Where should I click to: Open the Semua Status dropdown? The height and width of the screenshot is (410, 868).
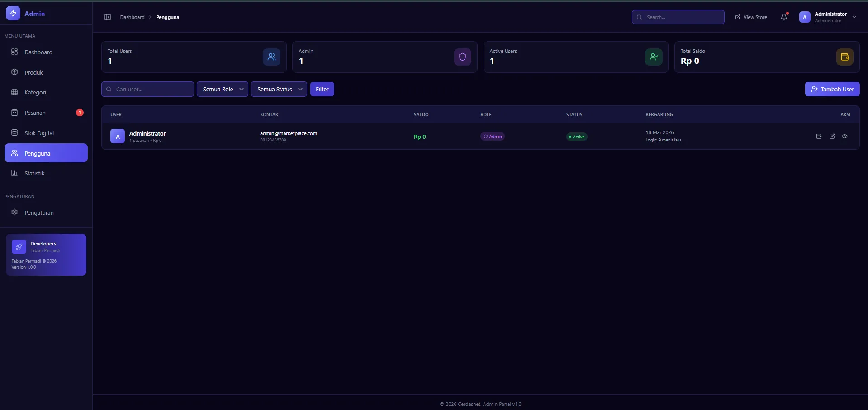[279, 89]
